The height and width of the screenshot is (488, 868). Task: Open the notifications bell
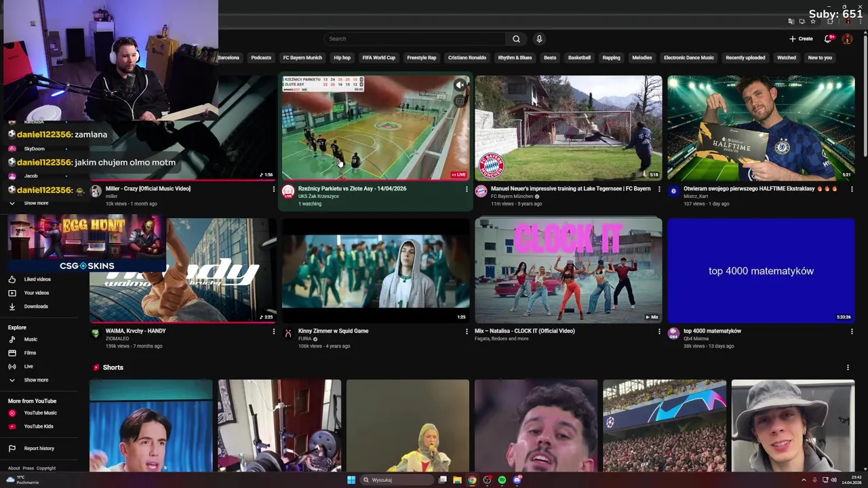tap(828, 39)
